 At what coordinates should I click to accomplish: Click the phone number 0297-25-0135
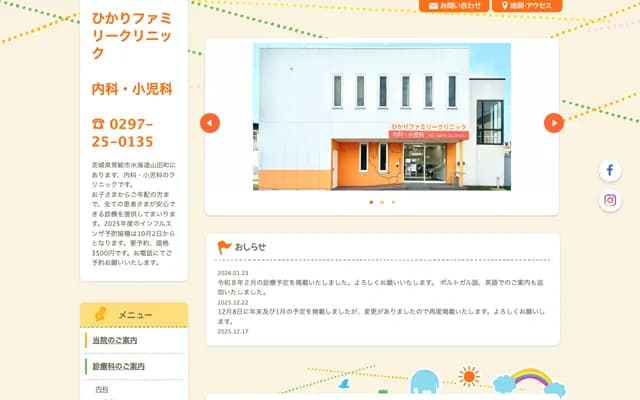point(122,133)
